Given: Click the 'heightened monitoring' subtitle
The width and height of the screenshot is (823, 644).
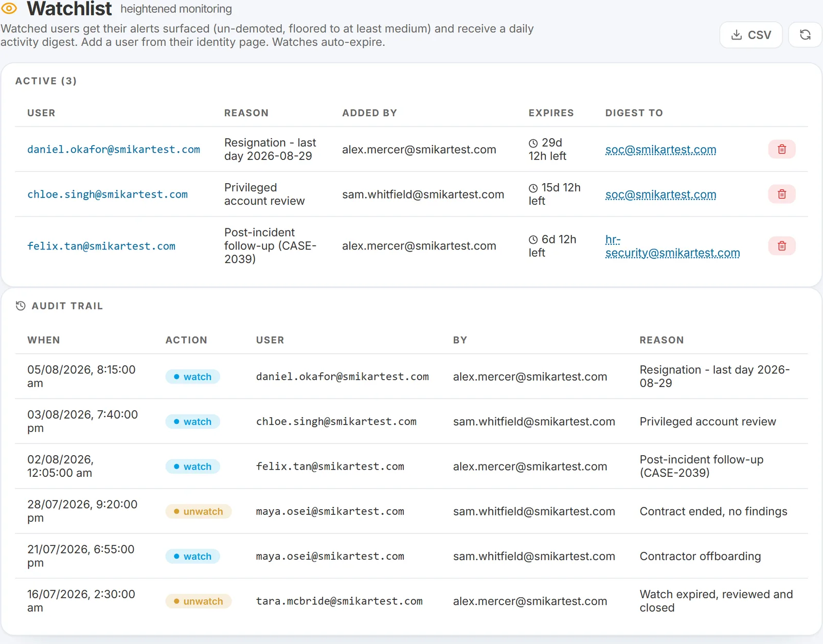Looking at the screenshot, I should (x=176, y=9).
